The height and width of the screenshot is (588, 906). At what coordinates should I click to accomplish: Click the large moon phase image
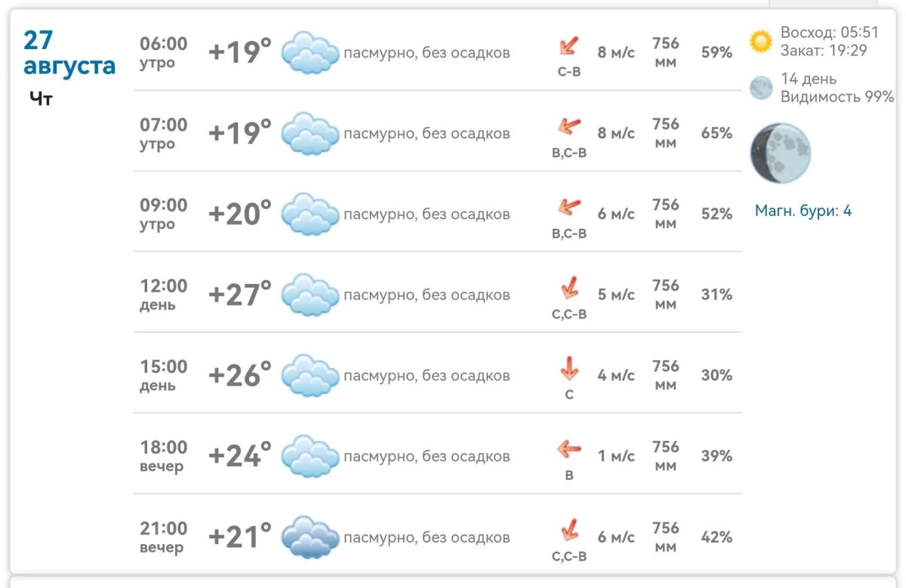[x=780, y=153]
